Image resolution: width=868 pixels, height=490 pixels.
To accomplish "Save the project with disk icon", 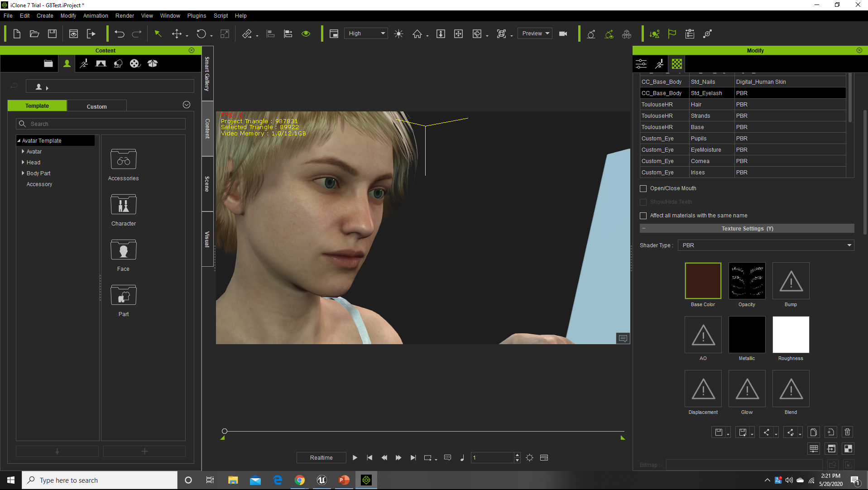I will coord(52,34).
